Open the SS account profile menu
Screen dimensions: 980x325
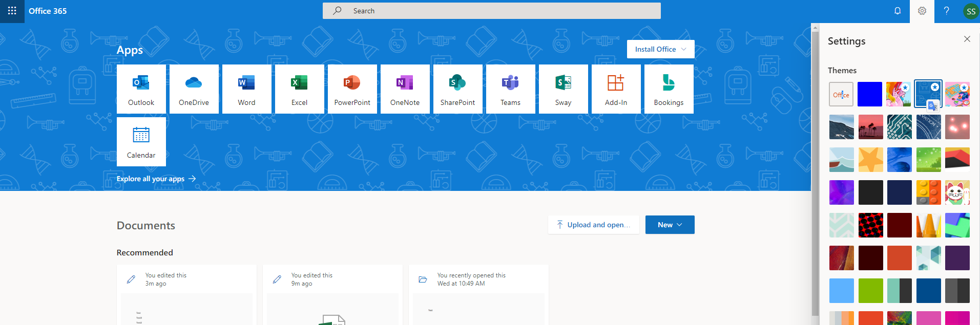(971, 11)
